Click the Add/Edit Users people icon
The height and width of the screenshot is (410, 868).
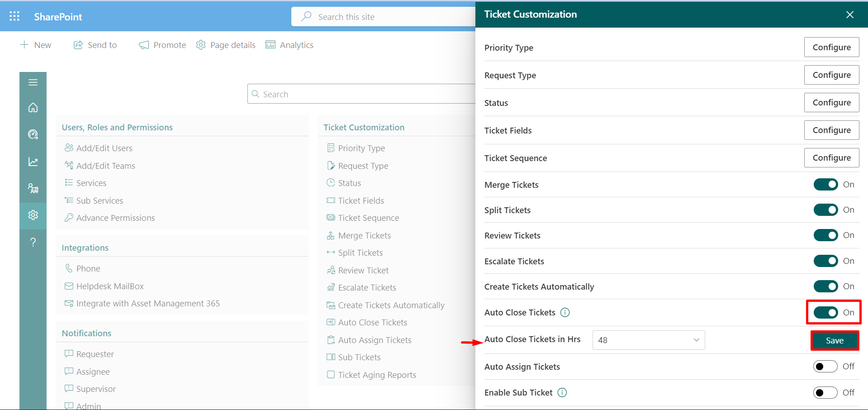tap(69, 148)
